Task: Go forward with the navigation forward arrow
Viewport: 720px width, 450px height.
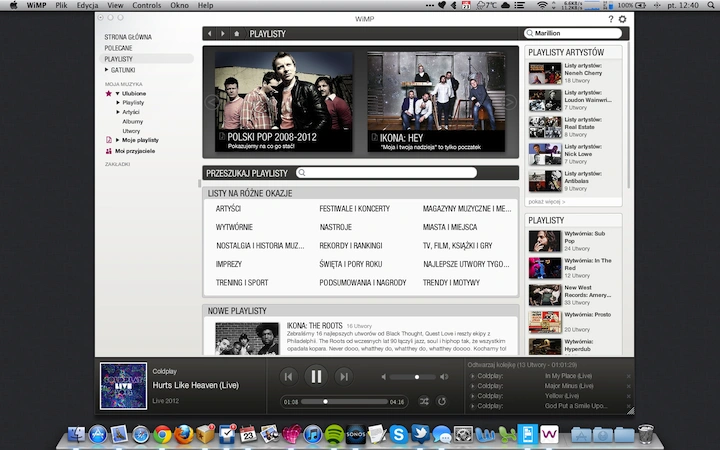Action: click(x=223, y=34)
